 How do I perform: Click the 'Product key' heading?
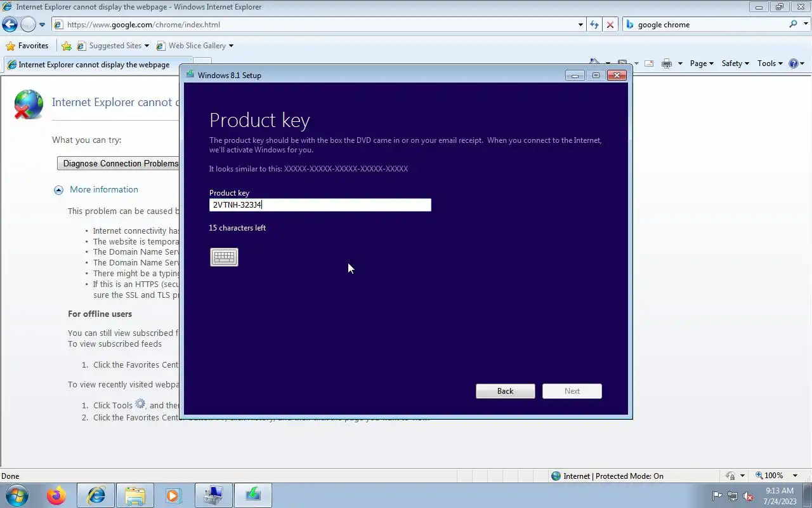(259, 120)
